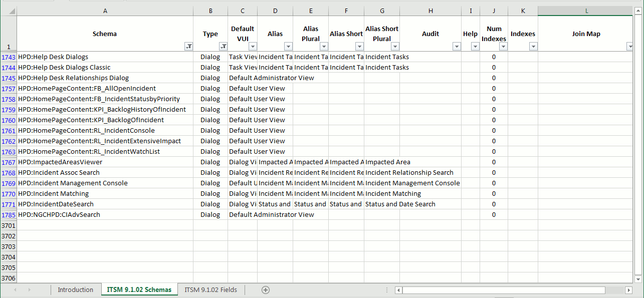Click the Join Map header cell
Screen dimensions: 644x298
click(x=586, y=34)
